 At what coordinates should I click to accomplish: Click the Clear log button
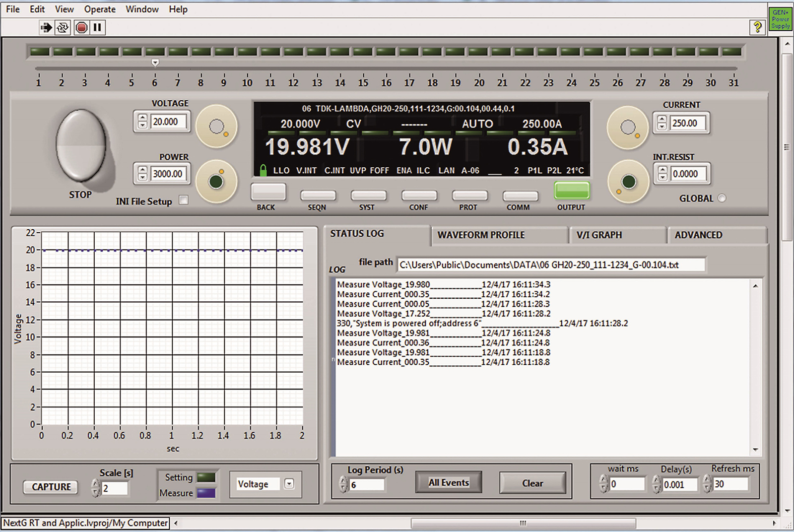pyautogui.click(x=532, y=483)
